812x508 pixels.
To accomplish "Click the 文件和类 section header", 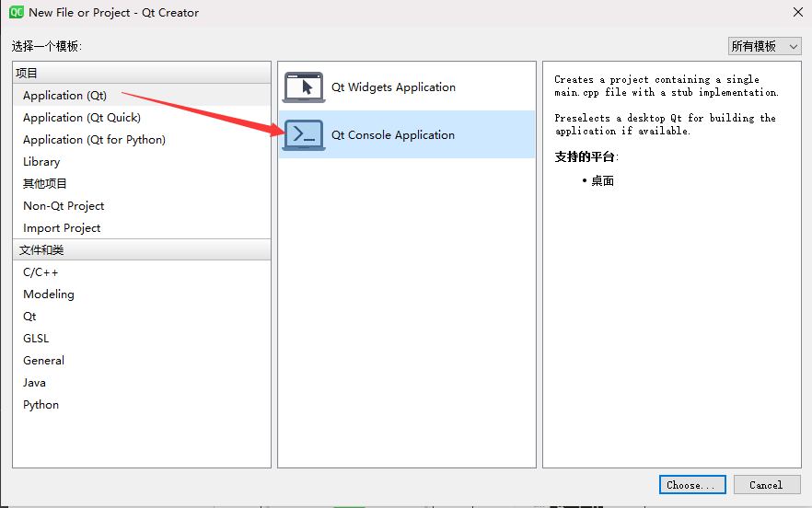I will [x=142, y=250].
